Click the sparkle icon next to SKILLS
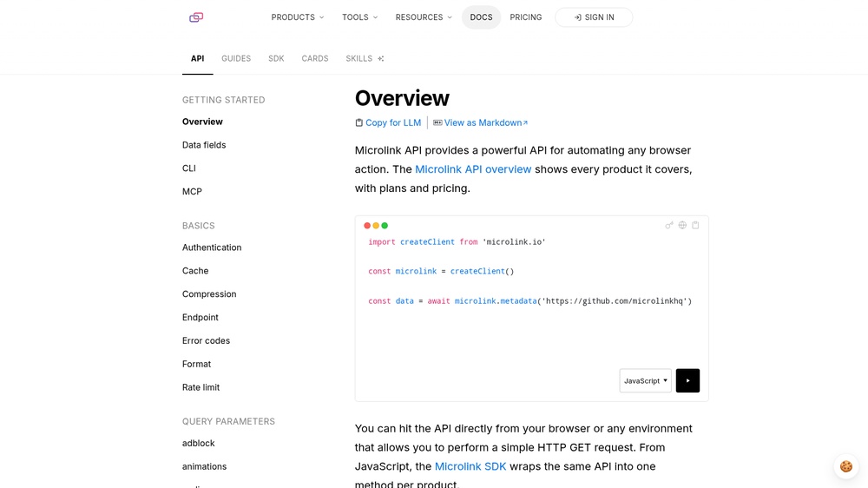868x488 pixels. [x=380, y=59]
